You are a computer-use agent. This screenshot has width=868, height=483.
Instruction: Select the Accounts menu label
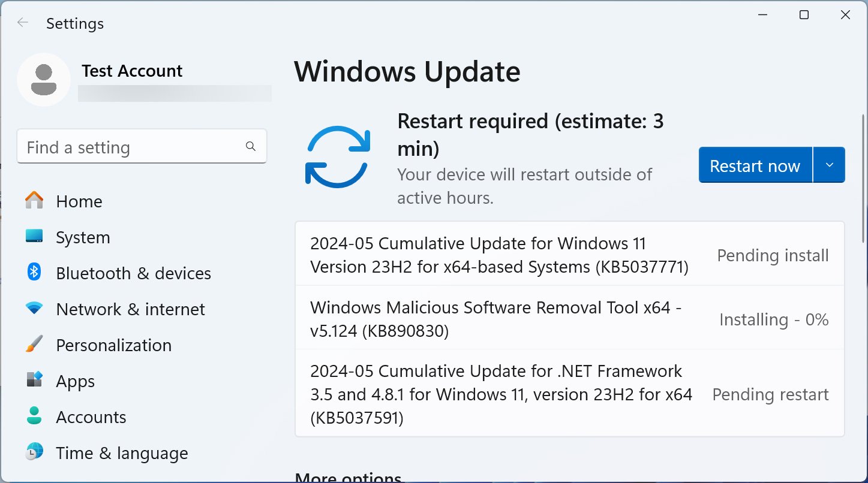pyautogui.click(x=91, y=417)
